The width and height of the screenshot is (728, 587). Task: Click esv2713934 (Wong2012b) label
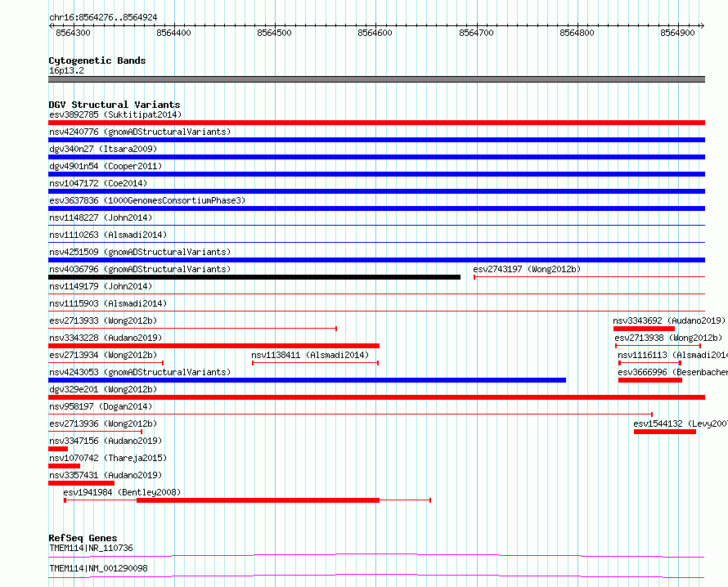[103, 355]
